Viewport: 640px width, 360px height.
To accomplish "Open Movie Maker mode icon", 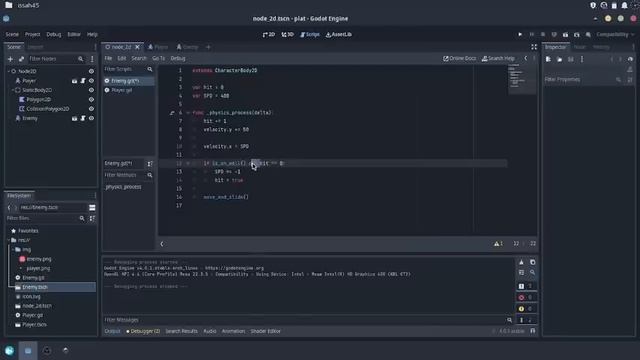I will [x=588, y=35].
